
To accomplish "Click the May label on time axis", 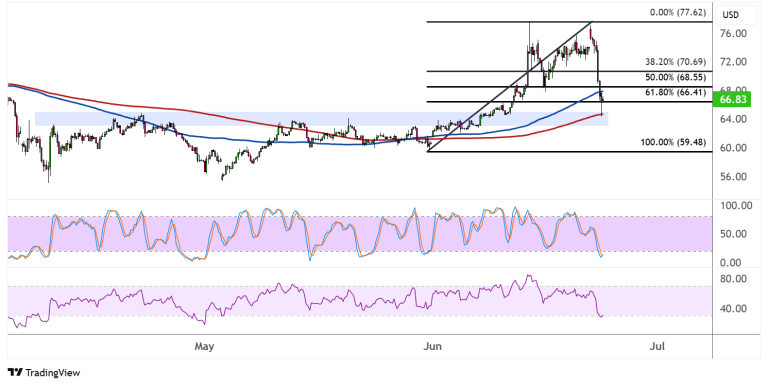I will coord(204,347).
